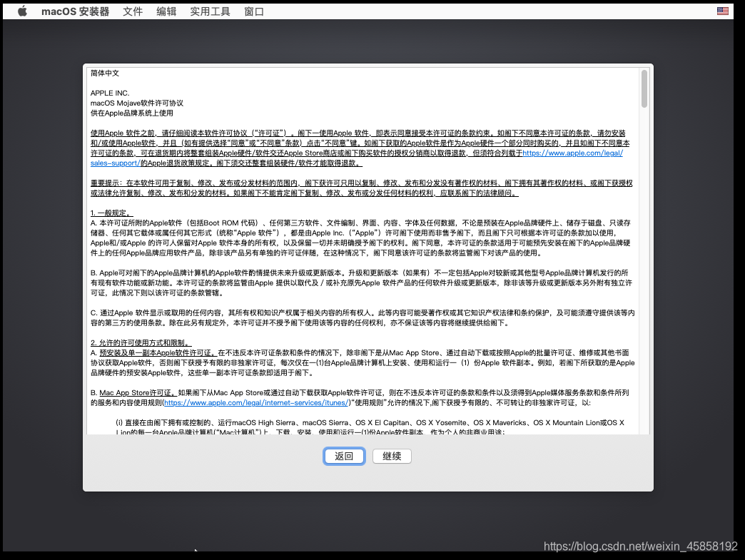Click the APPLE INC. line
This screenshot has width=745, height=560.
tap(110, 93)
